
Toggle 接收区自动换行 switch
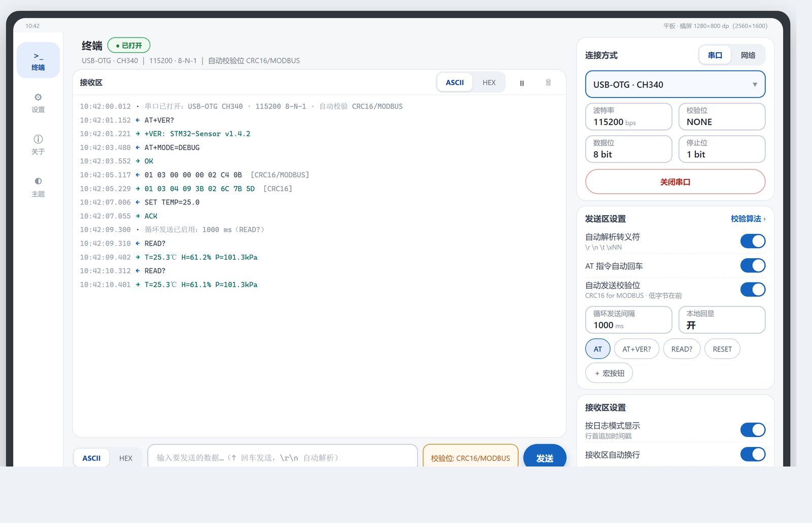753,455
